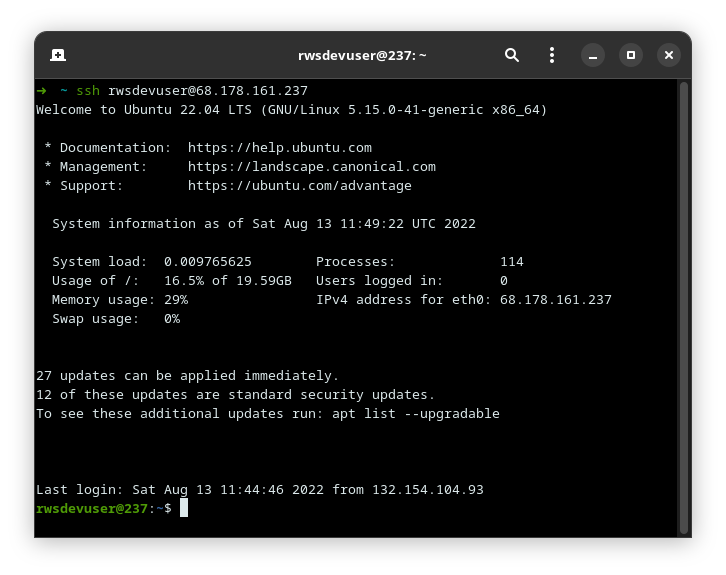This screenshot has width=726, height=575.
Task: Click rwsdevuser@68.178.161.237 in the command line
Action: pos(208,90)
